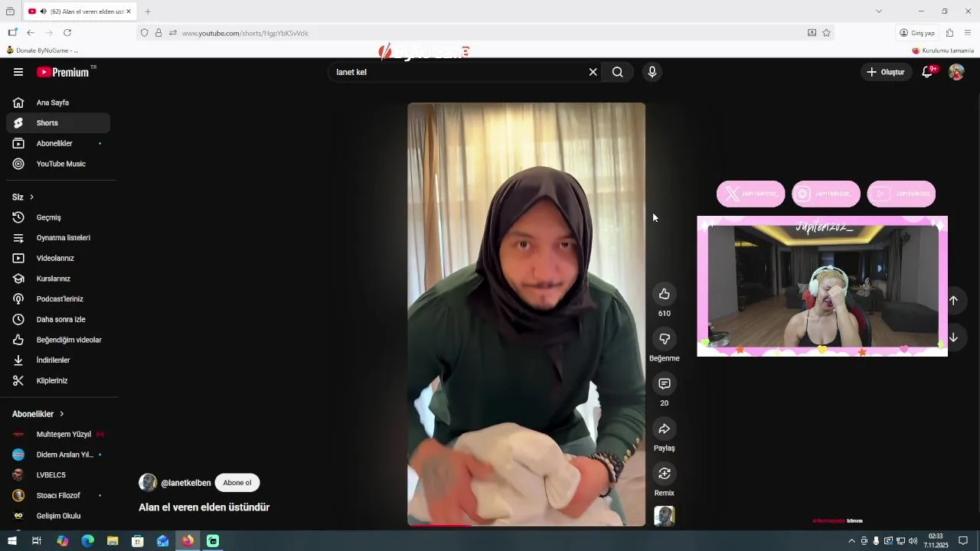
Task: Open YouTube Music from sidebar
Action: click(58, 164)
